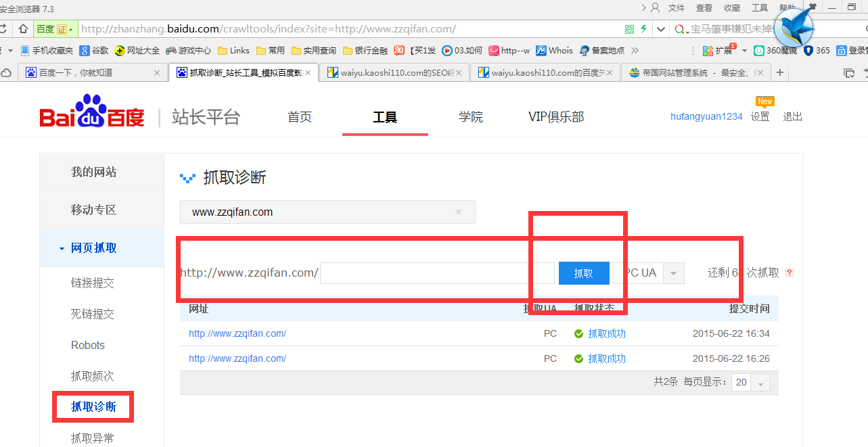Screen dimensions: 868x447
Task: Open the first http://www.zzqifan.com/ result link
Action: (237, 333)
